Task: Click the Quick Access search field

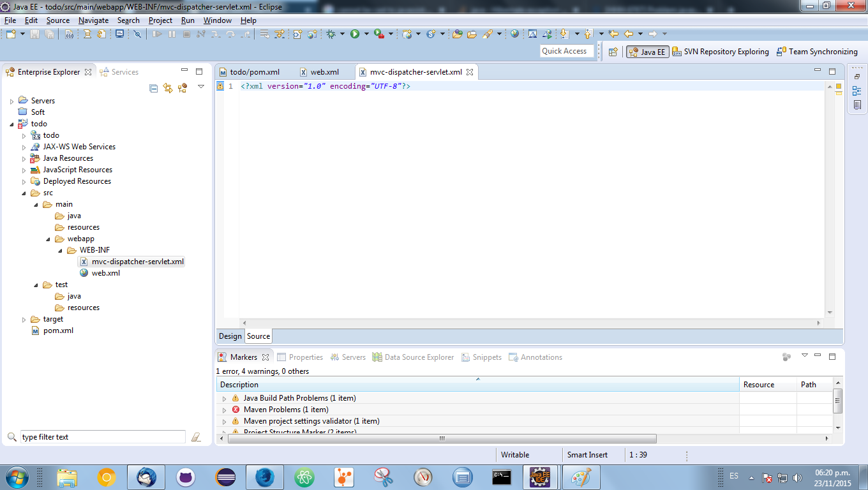Action: point(567,51)
